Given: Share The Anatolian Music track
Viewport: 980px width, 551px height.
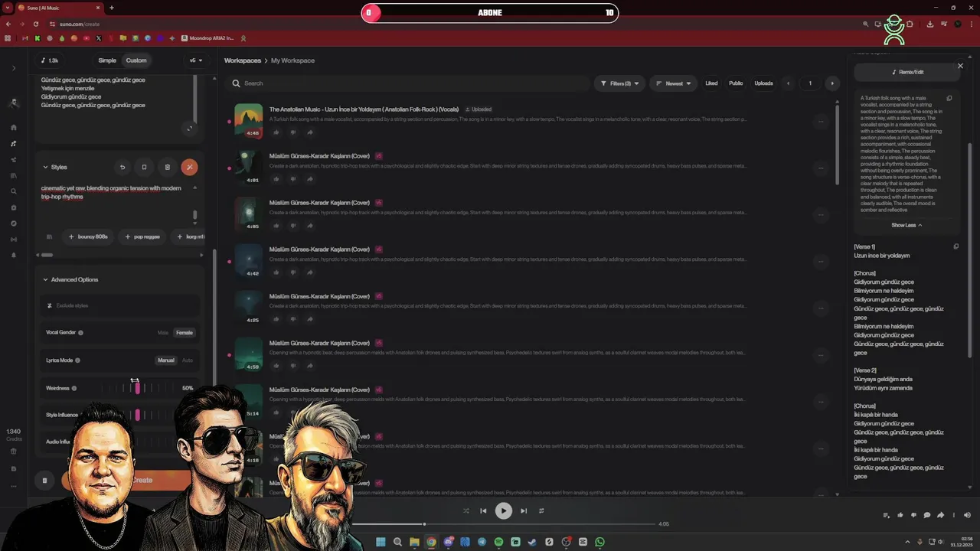Looking at the screenshot, I should (310, 132).
